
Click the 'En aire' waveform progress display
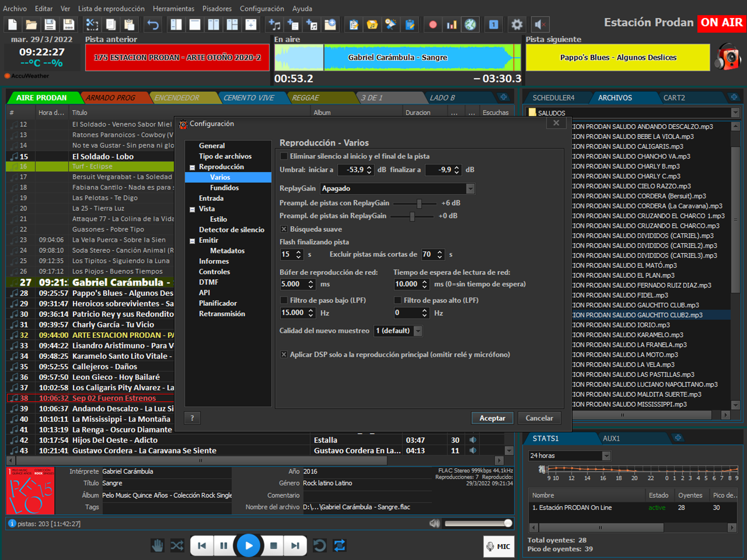398,57
